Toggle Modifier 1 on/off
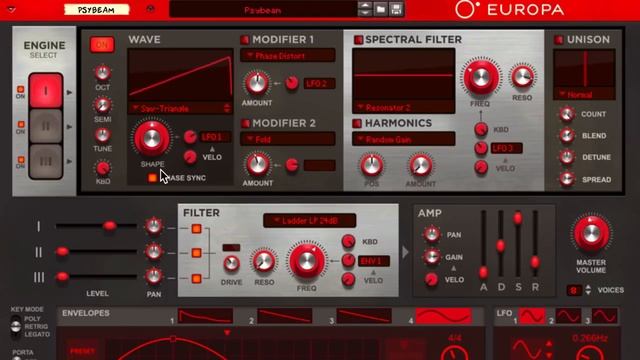640x360 pixels. click(x=245, y=40)
